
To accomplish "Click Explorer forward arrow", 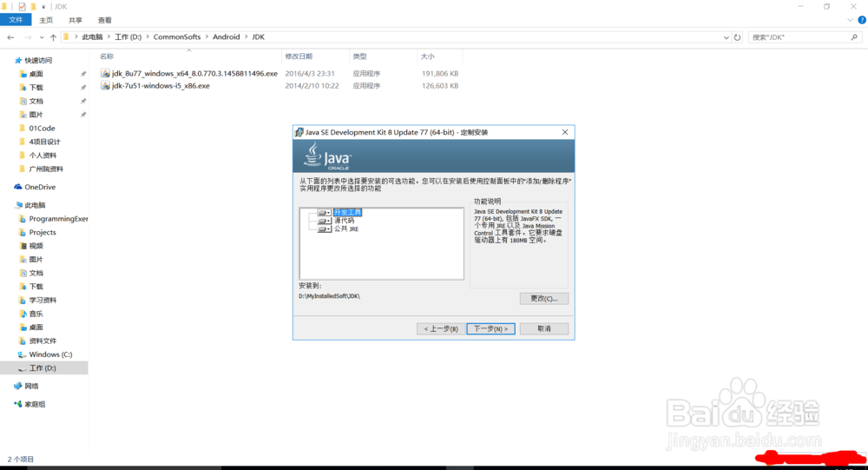I will click(x=28, y=37).
